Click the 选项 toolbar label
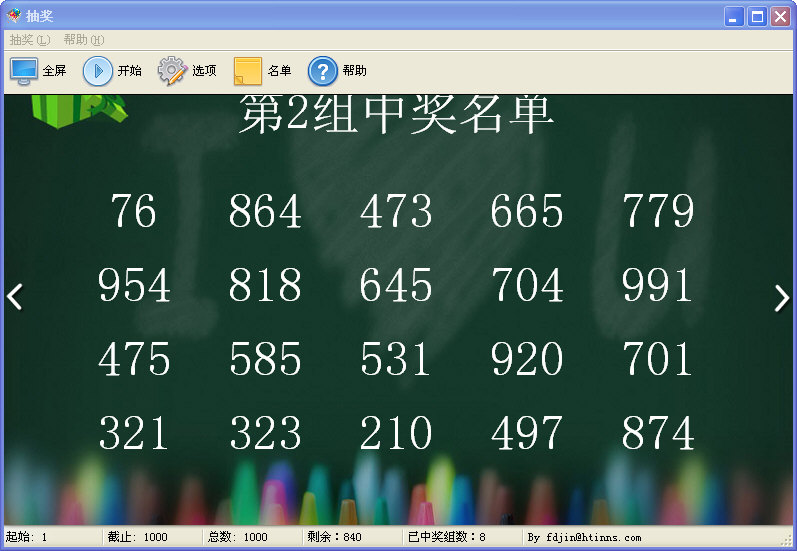 [x=204, y=71]
